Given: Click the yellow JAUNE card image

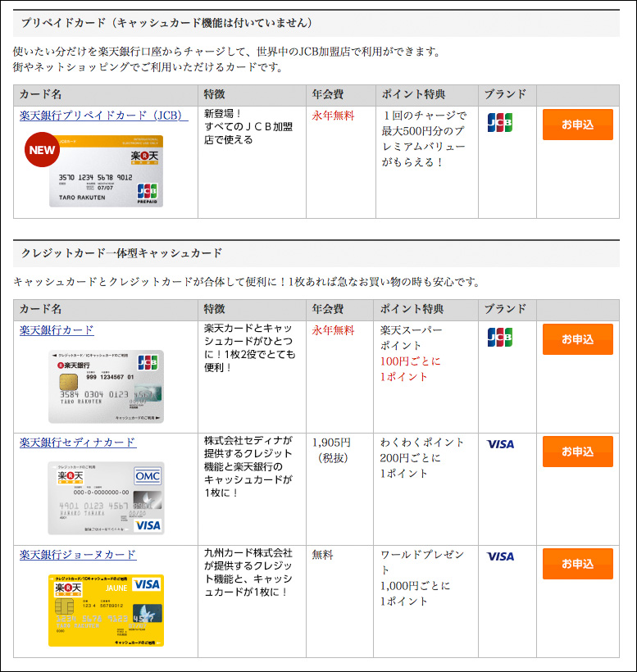Looking at the screenshot, I should click(x=107, y=611).
